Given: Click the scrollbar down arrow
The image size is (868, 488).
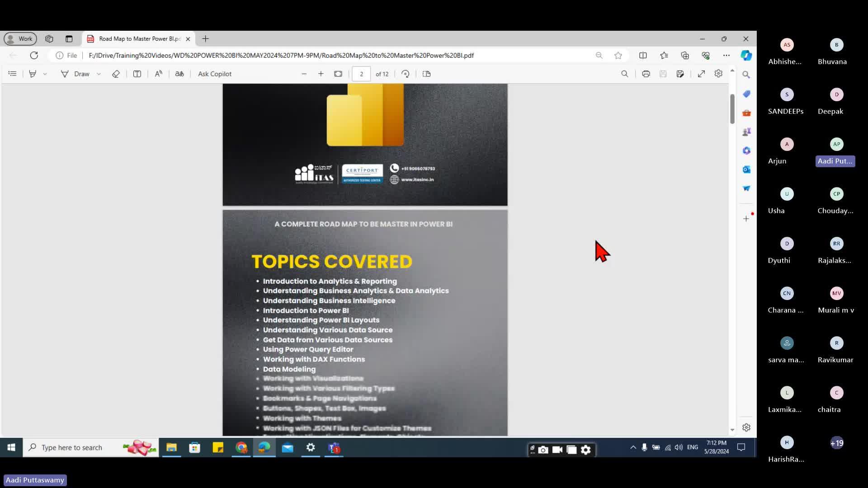Looking at the screenshot, I should point(732,430).
